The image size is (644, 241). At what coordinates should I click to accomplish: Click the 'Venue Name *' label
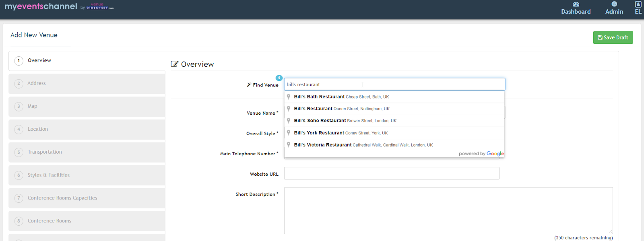click(x=262, y=113)
